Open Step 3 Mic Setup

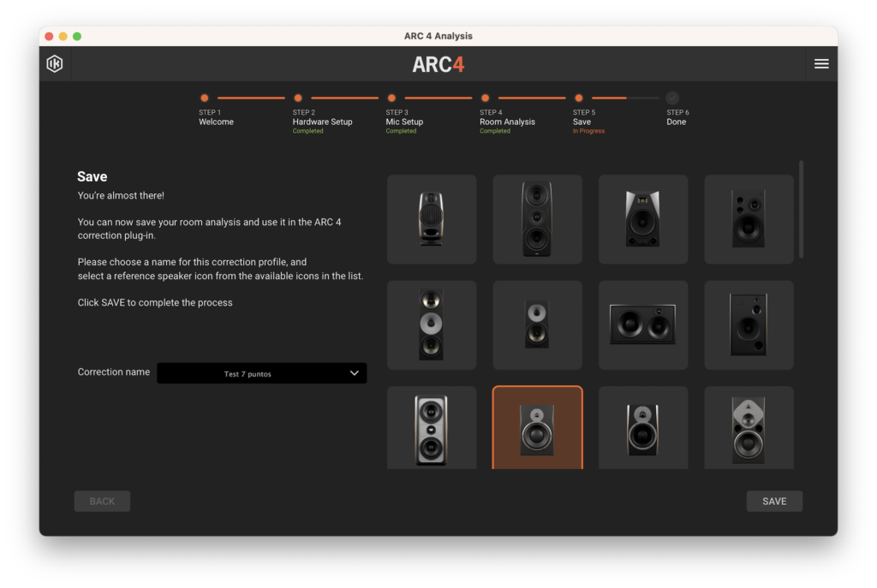pos(391,98)
